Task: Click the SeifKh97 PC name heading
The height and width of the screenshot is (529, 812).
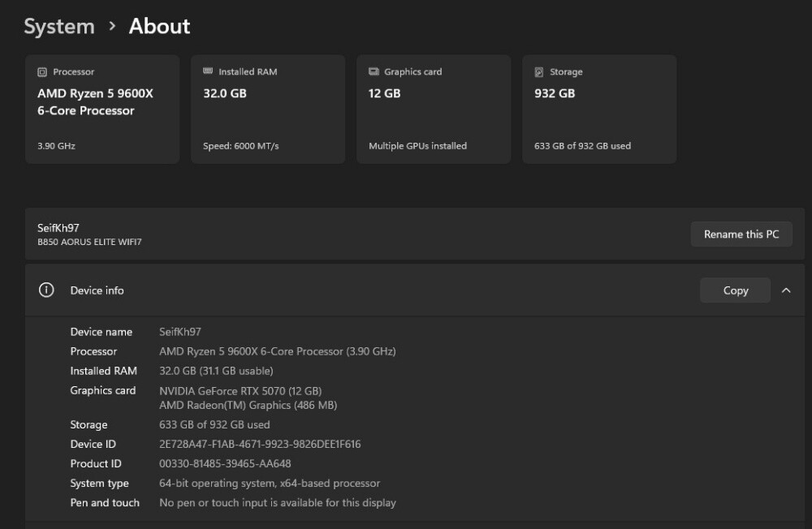Action: click(58, 228)
